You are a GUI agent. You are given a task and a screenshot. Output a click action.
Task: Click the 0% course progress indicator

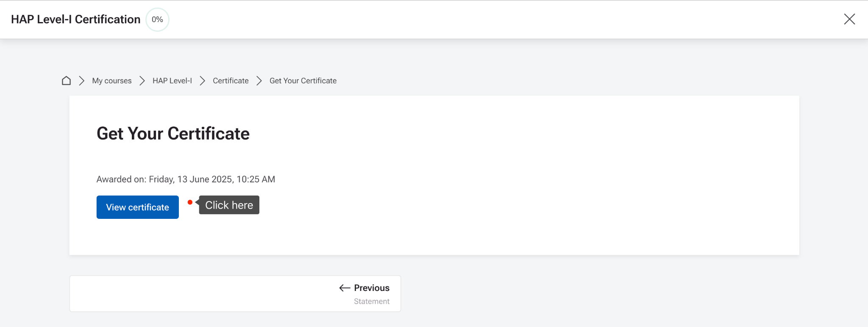point(157,20)
